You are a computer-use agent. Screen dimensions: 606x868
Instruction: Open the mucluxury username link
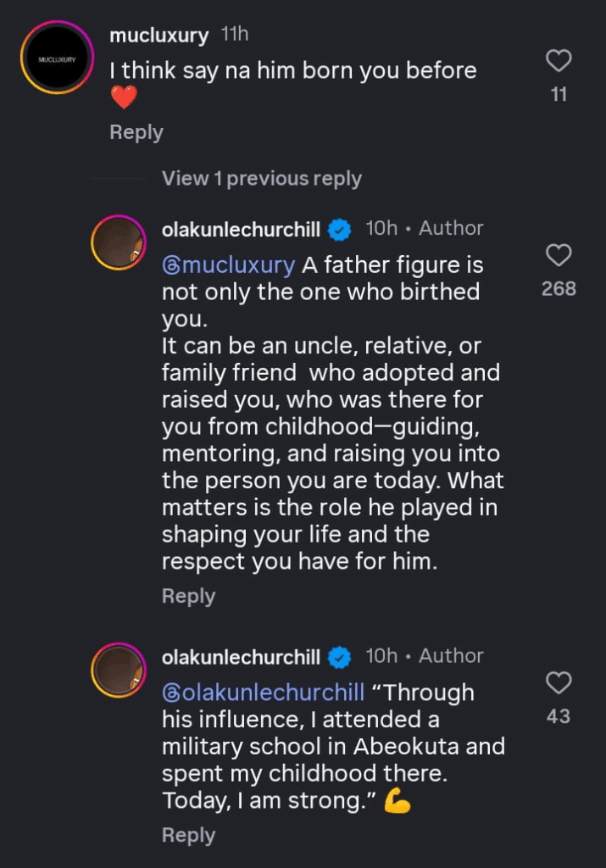point(158,36)
